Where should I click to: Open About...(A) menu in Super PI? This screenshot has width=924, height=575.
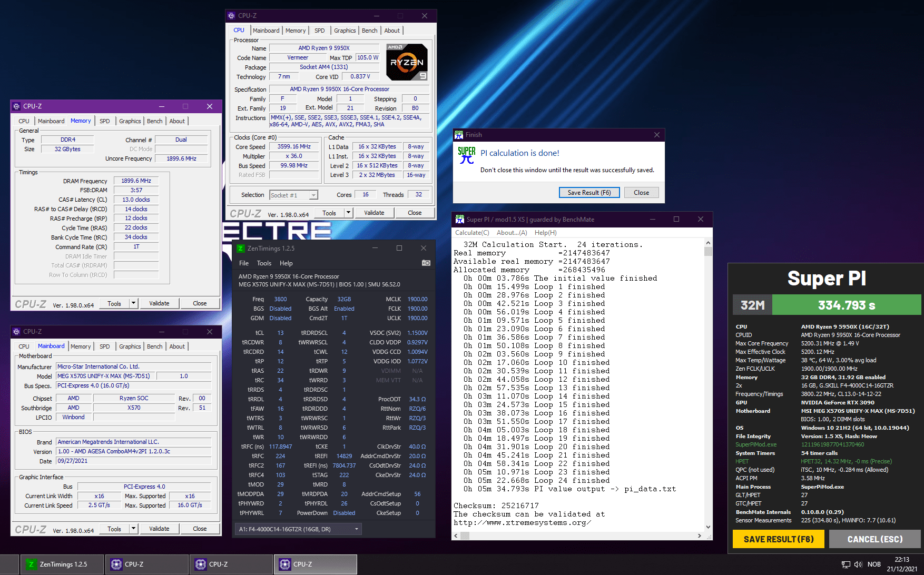coord(512,233)
